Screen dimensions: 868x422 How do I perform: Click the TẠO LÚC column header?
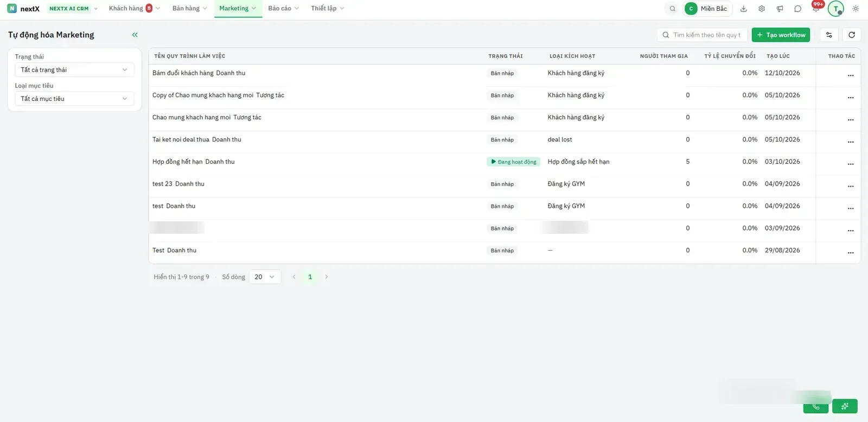click(x=778, y=56)
